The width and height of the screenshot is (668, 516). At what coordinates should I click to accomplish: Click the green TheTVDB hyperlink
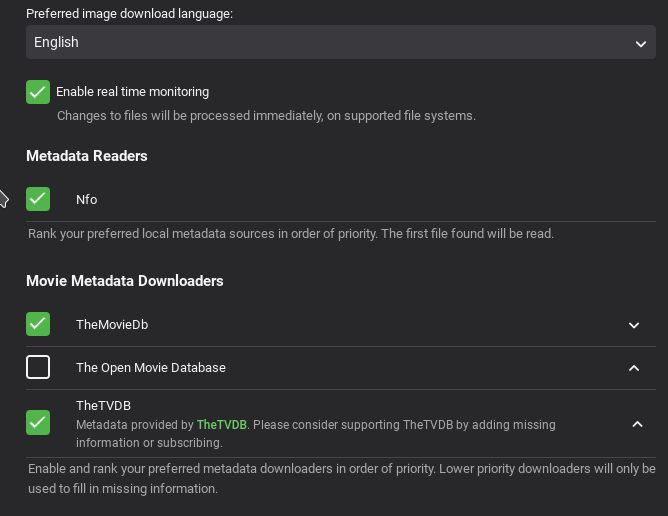221,425
